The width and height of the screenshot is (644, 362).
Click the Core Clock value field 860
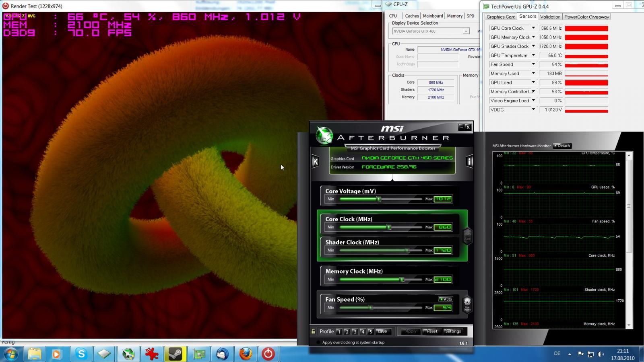click(x=443, y=227)
